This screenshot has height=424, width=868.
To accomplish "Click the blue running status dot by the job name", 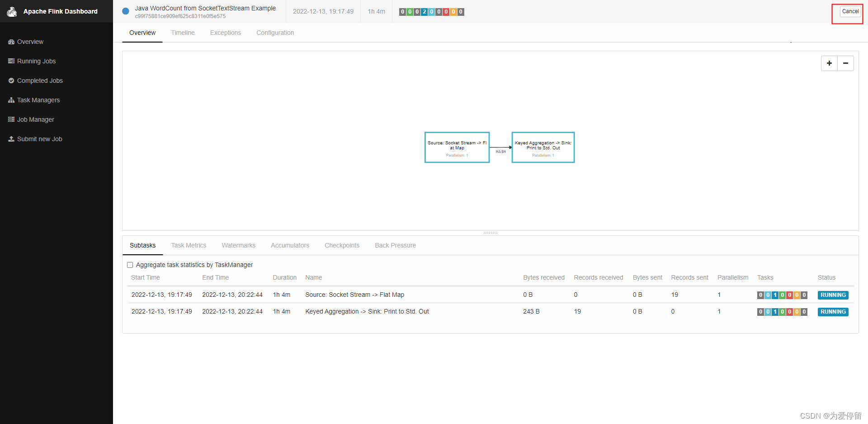I will click(x=126, y=11).
